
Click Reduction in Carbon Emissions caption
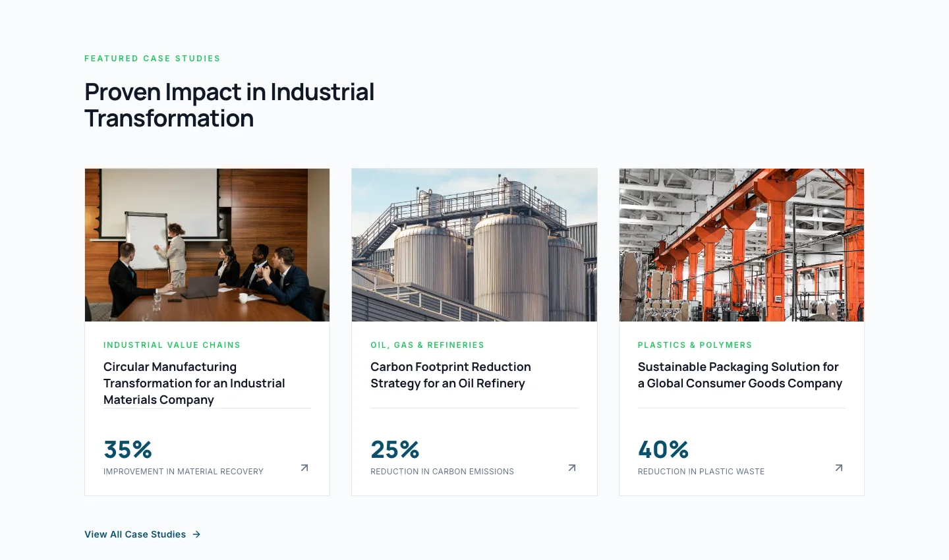click(442, 472)
